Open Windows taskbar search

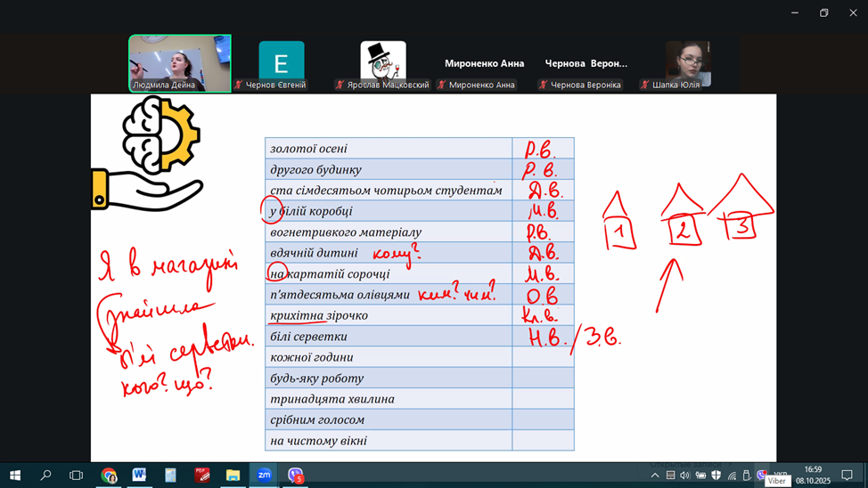(45, 476)
